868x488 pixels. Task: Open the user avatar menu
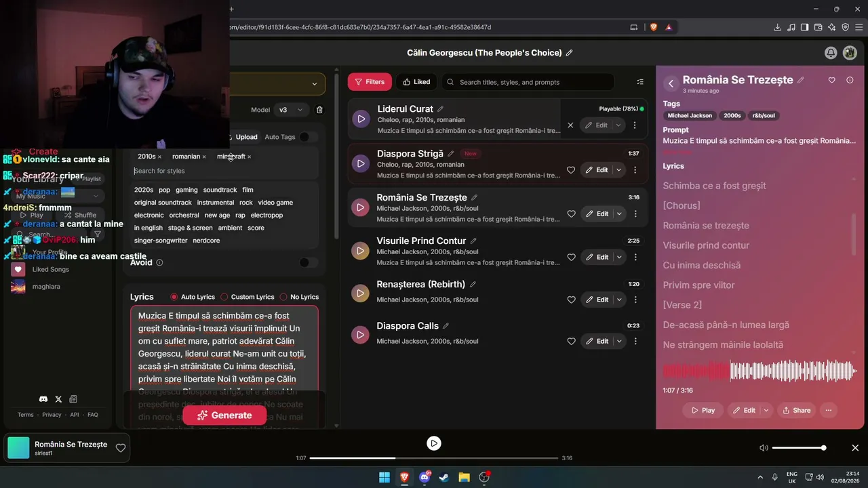pyautogui.click(x=850, y=53)
